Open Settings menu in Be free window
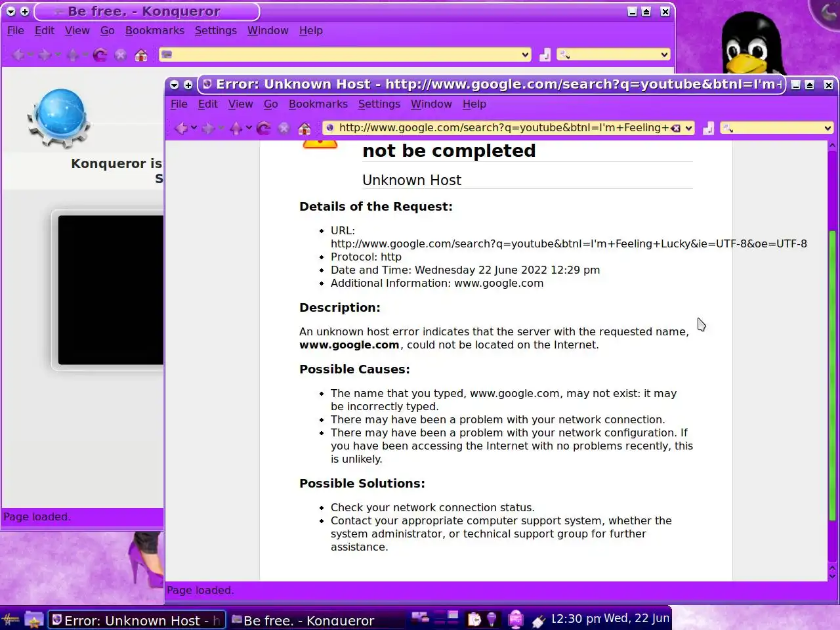The height and width of the screenshot is (630, 840). pos(215,30)
